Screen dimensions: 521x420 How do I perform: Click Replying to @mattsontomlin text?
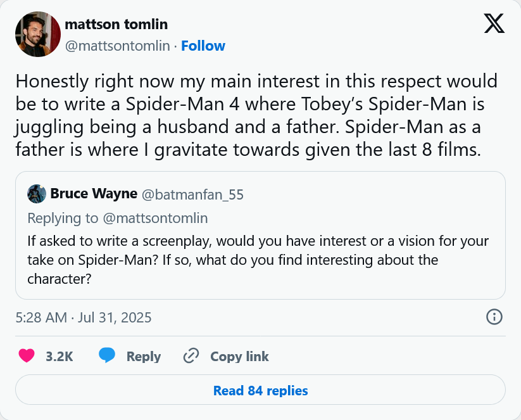(x=118, y=218)
